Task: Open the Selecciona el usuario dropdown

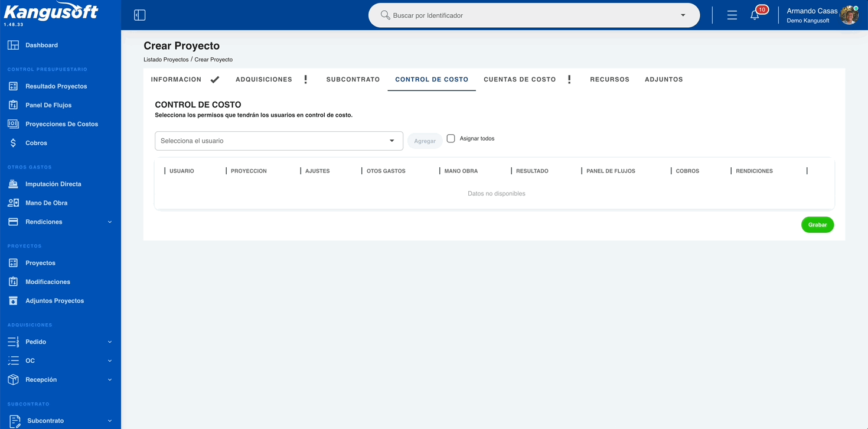Action: [279, 141]
